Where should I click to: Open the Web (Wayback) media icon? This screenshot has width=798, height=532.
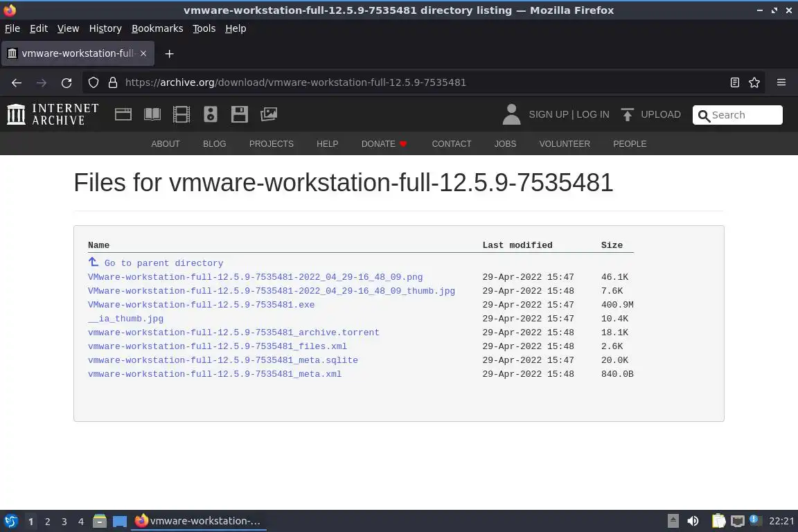click(123, 114)
